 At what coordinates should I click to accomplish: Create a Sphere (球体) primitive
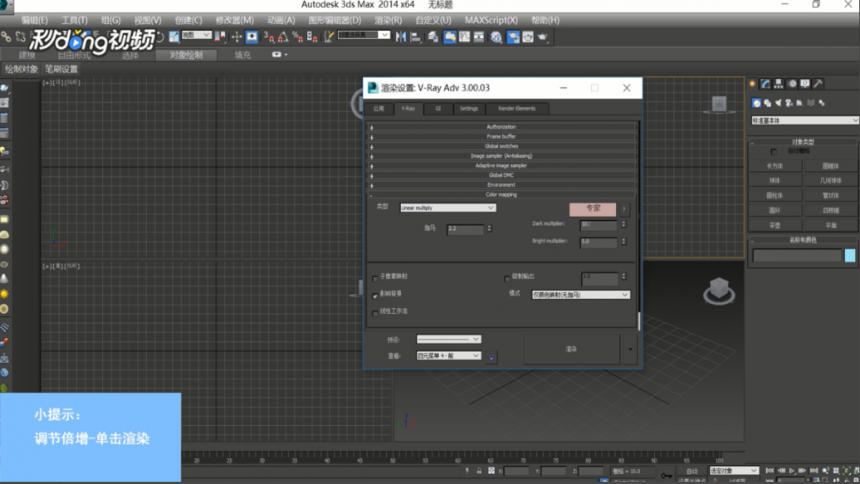pos(774,181)
